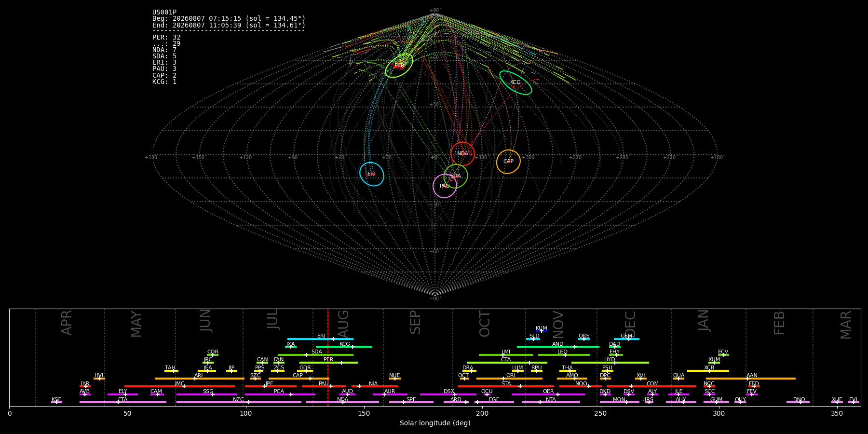Click the STA shower red bar

[x=506, y=386]
